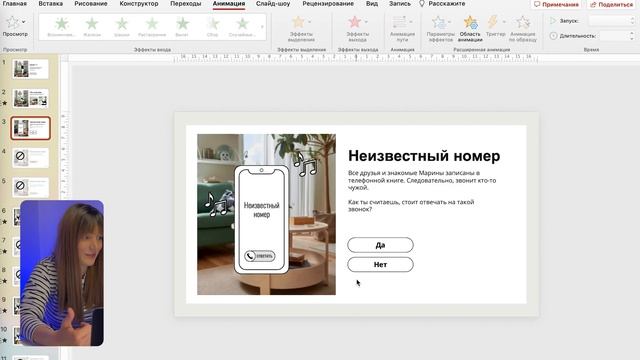The image size is (640, 360).
Task: Click the clock icon beside Длительность
Action: coord(553,36)
